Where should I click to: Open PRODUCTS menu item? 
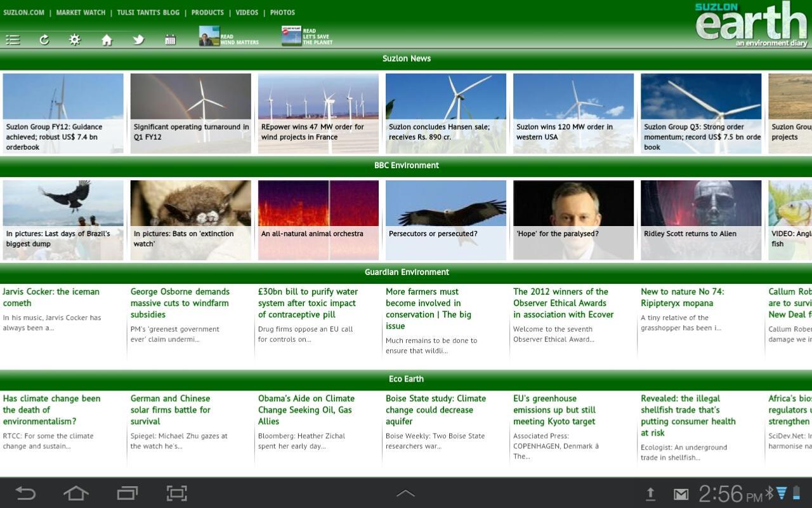[x=207, y=12]
